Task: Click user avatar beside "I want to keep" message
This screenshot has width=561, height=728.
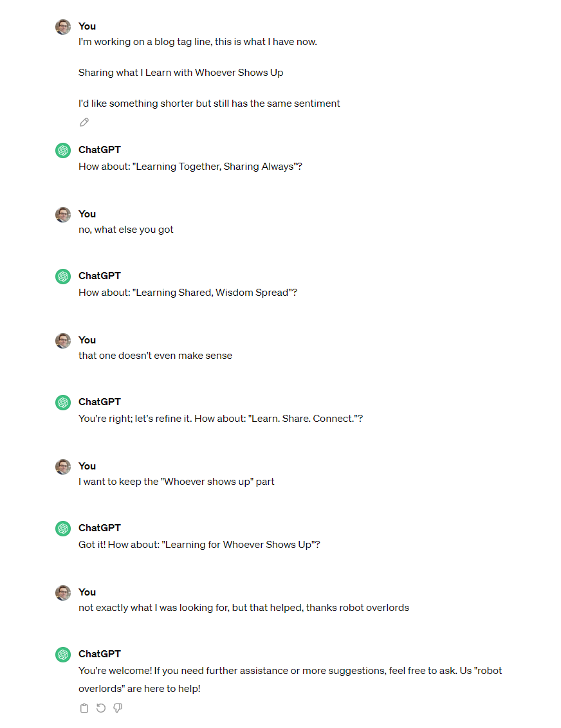Action: (63, 467)
